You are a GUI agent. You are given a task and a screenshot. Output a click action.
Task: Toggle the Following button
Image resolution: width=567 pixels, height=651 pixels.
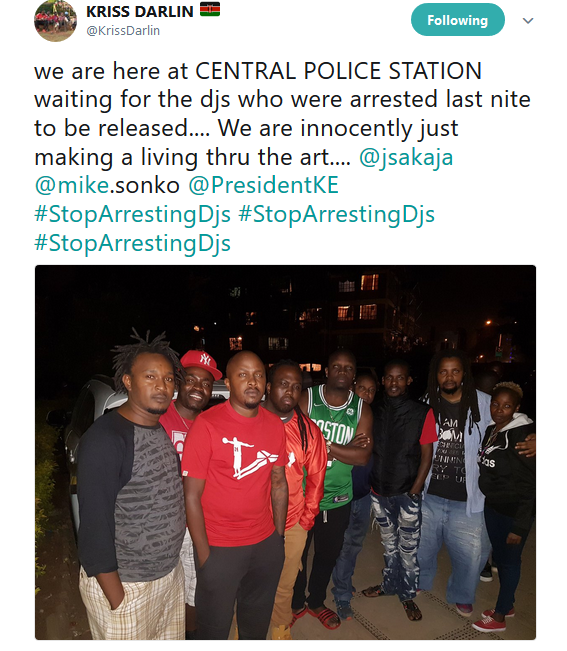click(x=457, y=20)
